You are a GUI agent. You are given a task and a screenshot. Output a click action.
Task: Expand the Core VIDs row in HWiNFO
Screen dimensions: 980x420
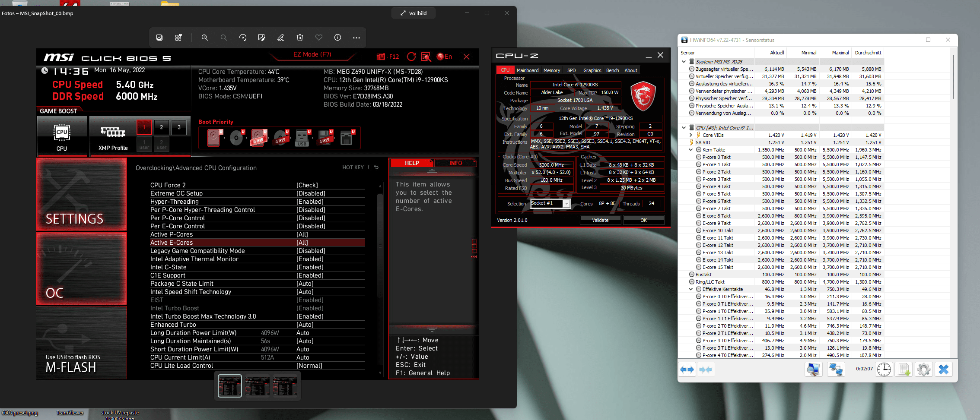point(691,135)
